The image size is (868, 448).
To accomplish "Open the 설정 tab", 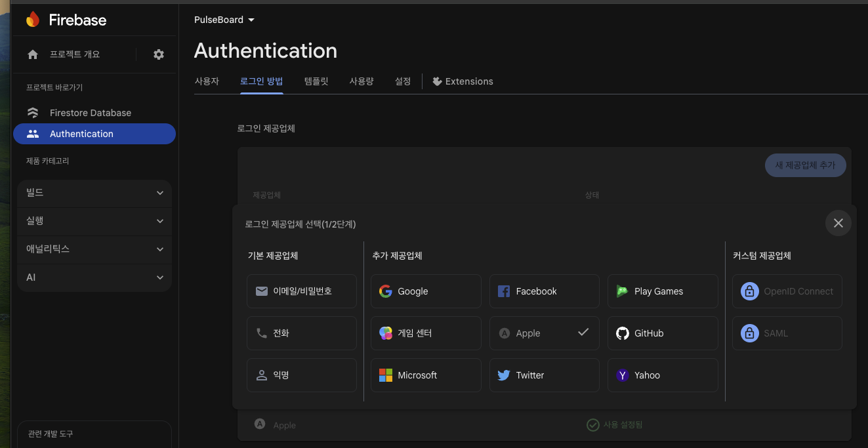I will click(403, 81).
